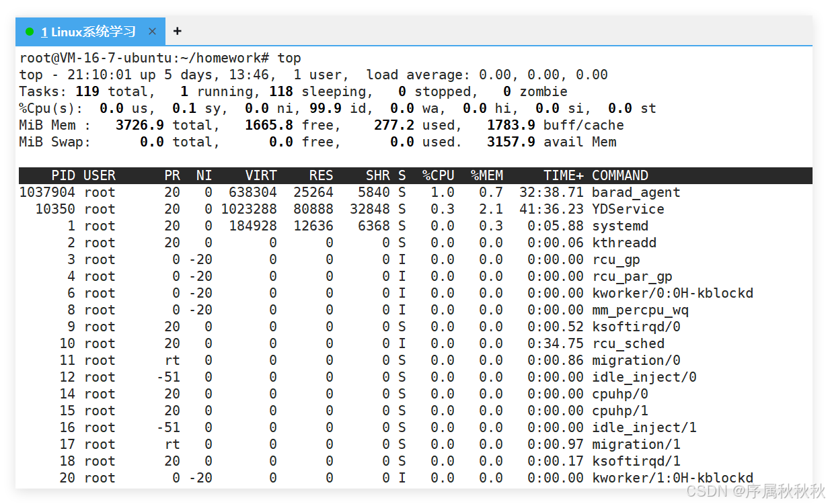Click the 3726.9 total memory value
The width and height of the screenshot is (828, 504).
tap(140, 125)
